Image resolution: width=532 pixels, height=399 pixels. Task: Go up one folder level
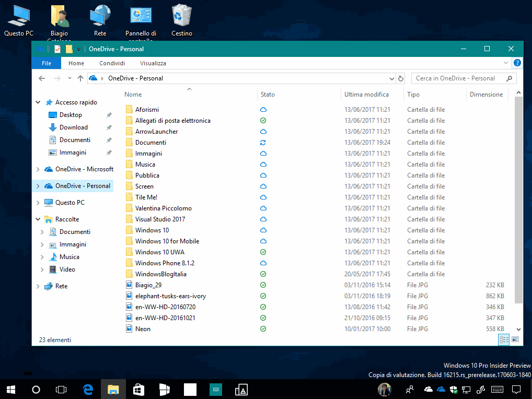(80, 78)
